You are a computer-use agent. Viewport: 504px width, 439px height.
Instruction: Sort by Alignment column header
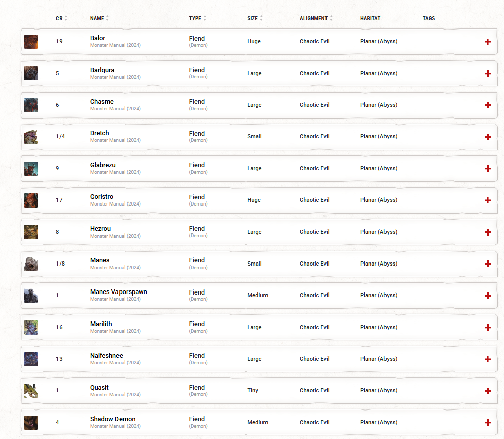[x=316, y=18]
